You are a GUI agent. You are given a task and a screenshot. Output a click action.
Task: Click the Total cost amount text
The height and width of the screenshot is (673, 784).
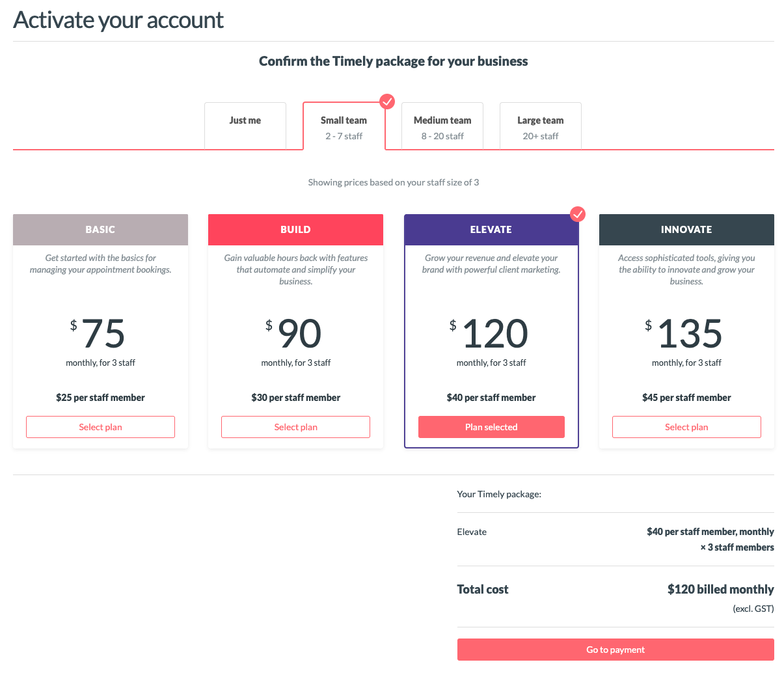720,589
